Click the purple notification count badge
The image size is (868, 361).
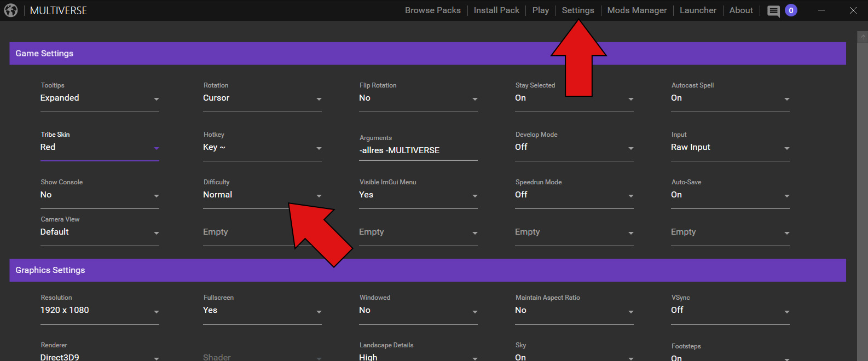click(x=791, y=10)
